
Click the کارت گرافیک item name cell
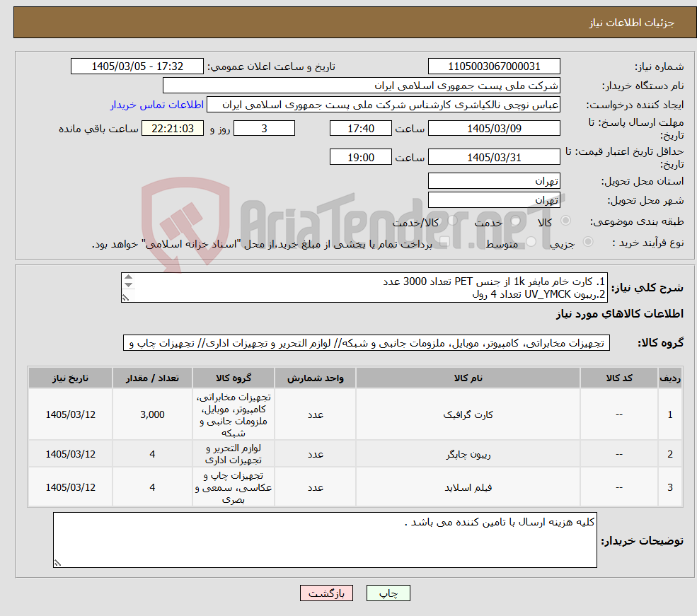coord(468,414)
